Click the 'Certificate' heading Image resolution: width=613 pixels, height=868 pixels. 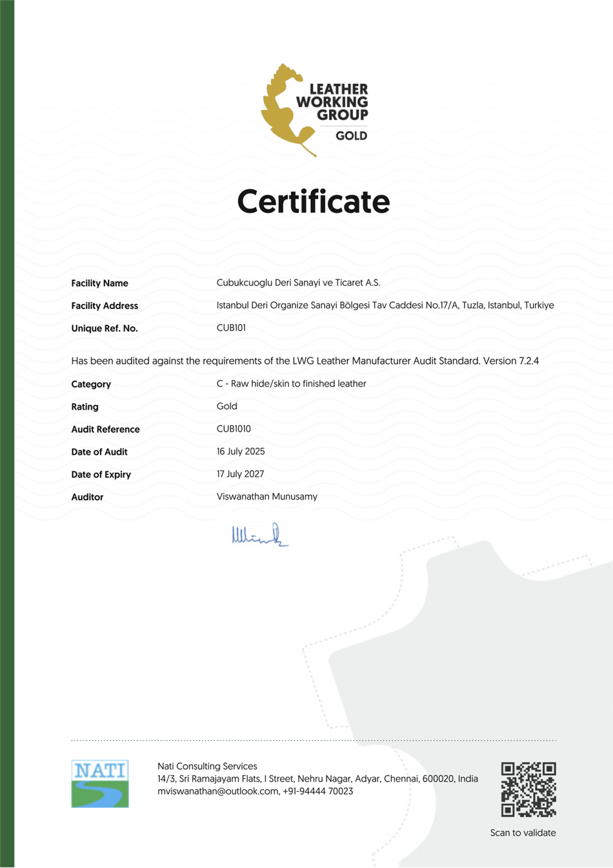314,201
